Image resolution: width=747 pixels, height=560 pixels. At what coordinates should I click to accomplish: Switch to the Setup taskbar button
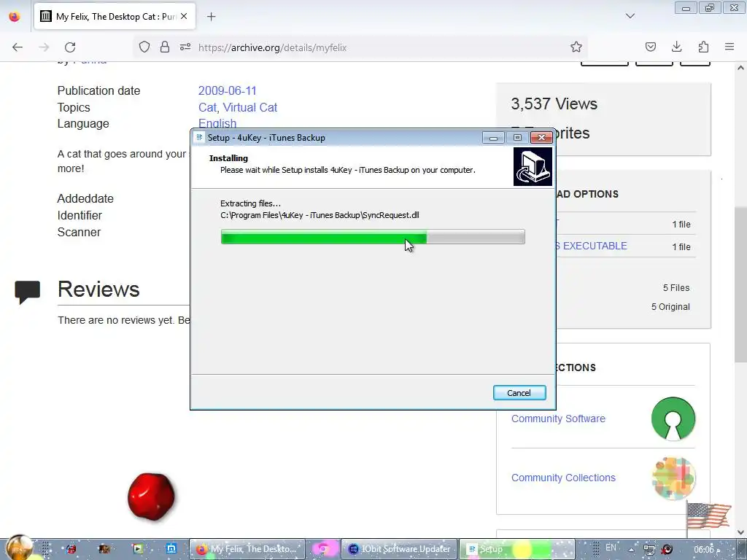[x=519, y=549]
